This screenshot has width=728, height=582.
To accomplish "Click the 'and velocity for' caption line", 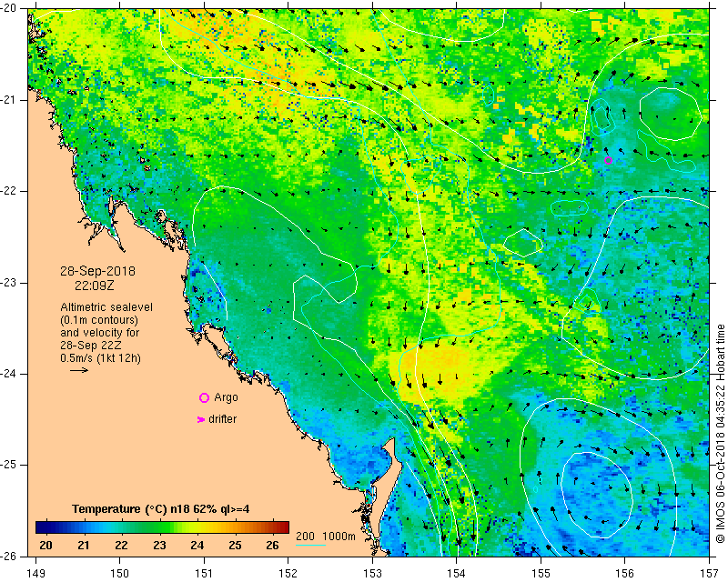I will coord(100,333).
